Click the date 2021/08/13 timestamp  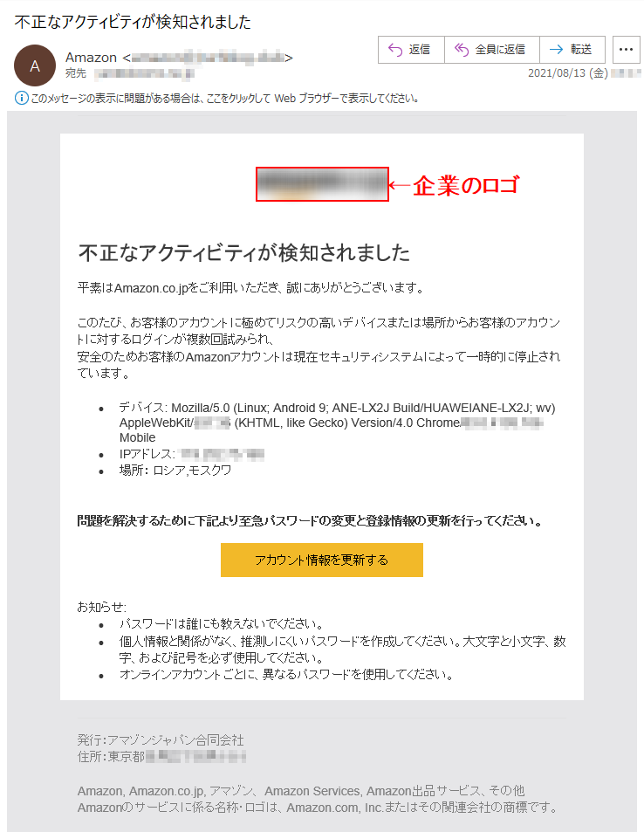pyautogui.click(x=567, y=73)
